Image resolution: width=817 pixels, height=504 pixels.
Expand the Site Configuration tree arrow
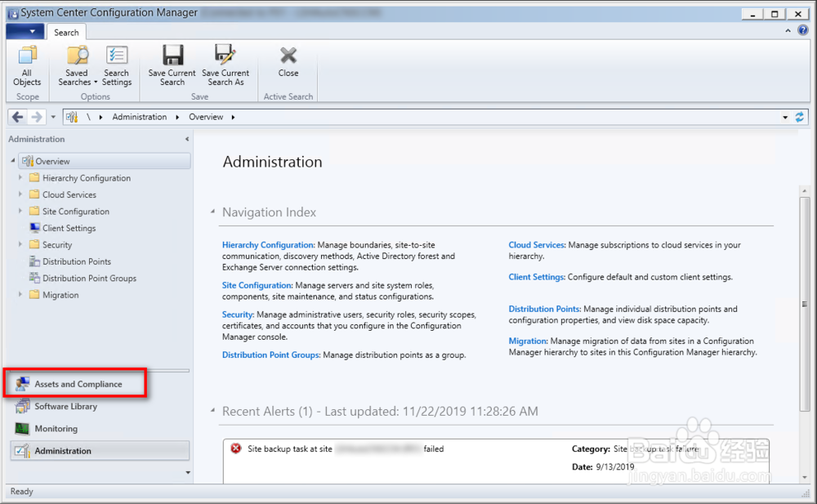[x=20, y=211]
